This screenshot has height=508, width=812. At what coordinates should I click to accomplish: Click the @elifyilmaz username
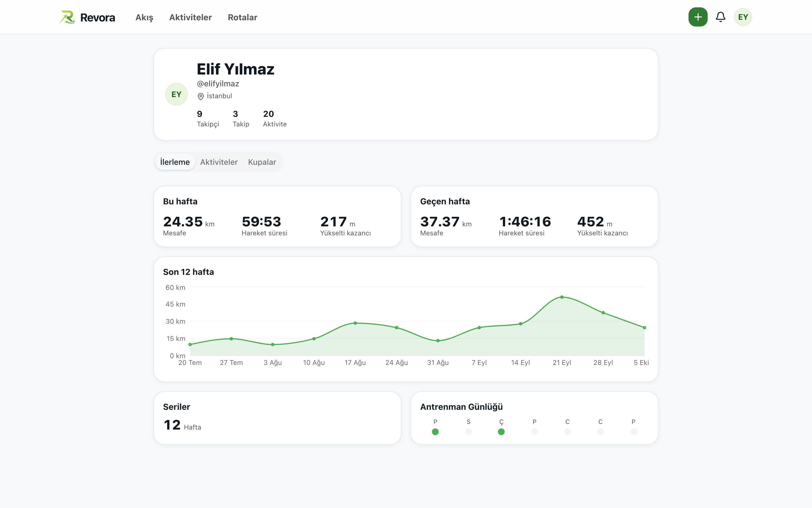(218, 84)
